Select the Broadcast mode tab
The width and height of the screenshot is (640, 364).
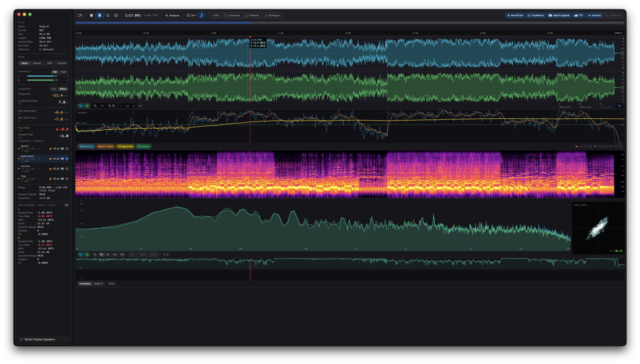click(x=62, y=63)
